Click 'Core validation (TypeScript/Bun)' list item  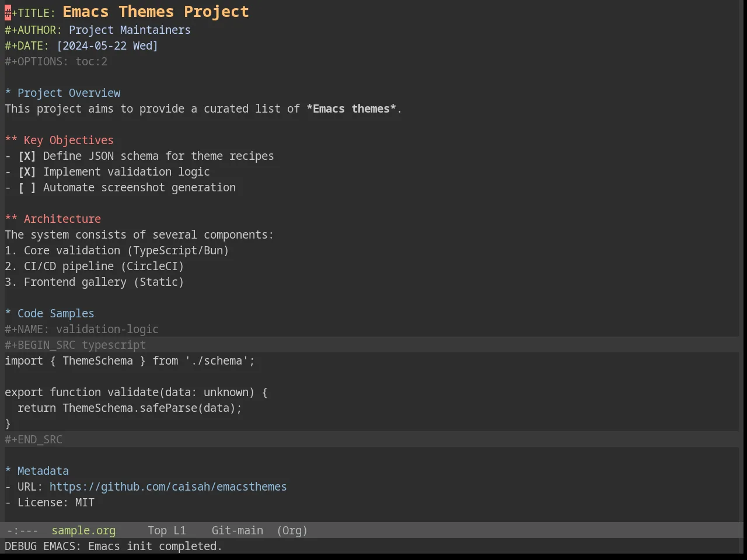point(117,250)
